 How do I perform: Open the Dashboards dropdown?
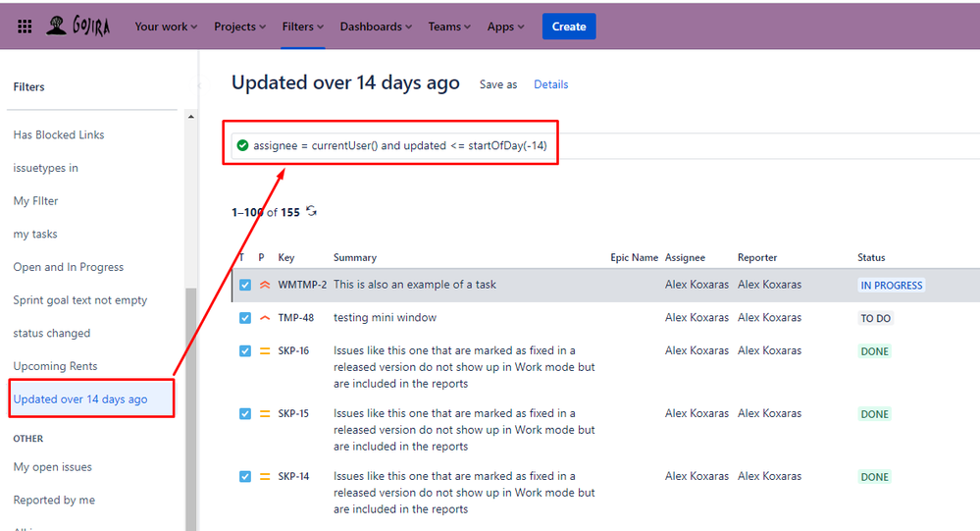click(376, 27)
